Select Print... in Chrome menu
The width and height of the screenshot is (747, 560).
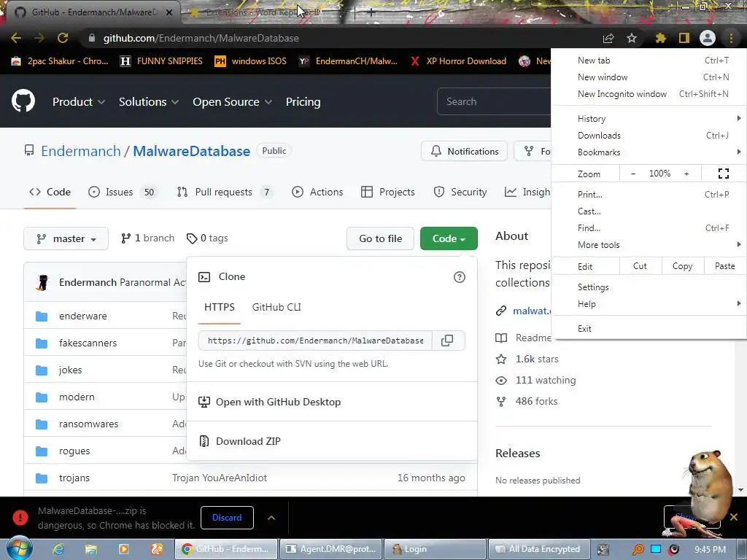click(649, 194)
